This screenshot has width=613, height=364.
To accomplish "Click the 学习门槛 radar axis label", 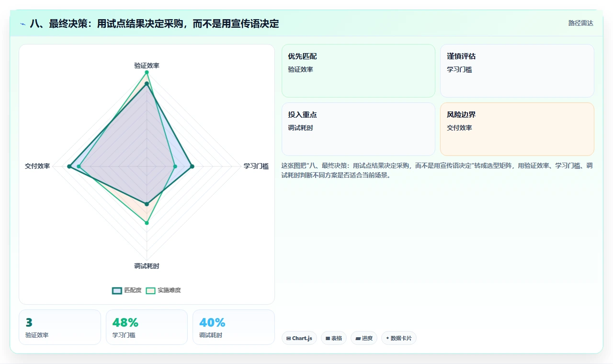I will click(x=256, y=166).
